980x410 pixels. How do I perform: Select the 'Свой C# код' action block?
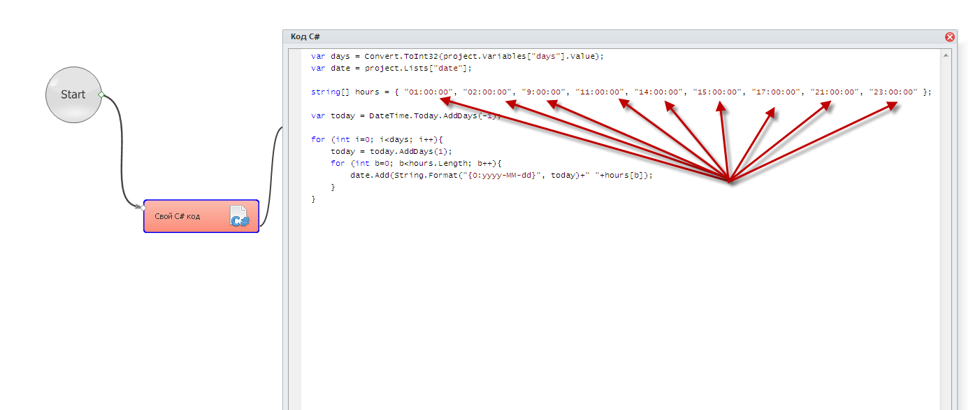click(201, 216)
